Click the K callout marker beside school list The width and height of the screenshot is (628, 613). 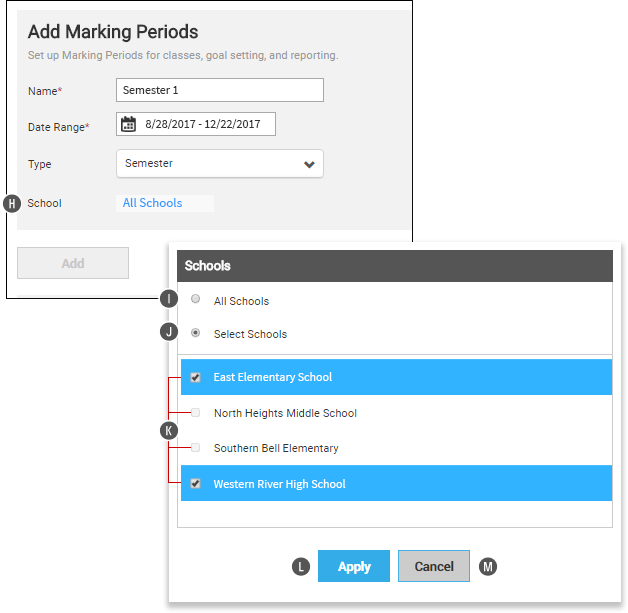point(169,431)
